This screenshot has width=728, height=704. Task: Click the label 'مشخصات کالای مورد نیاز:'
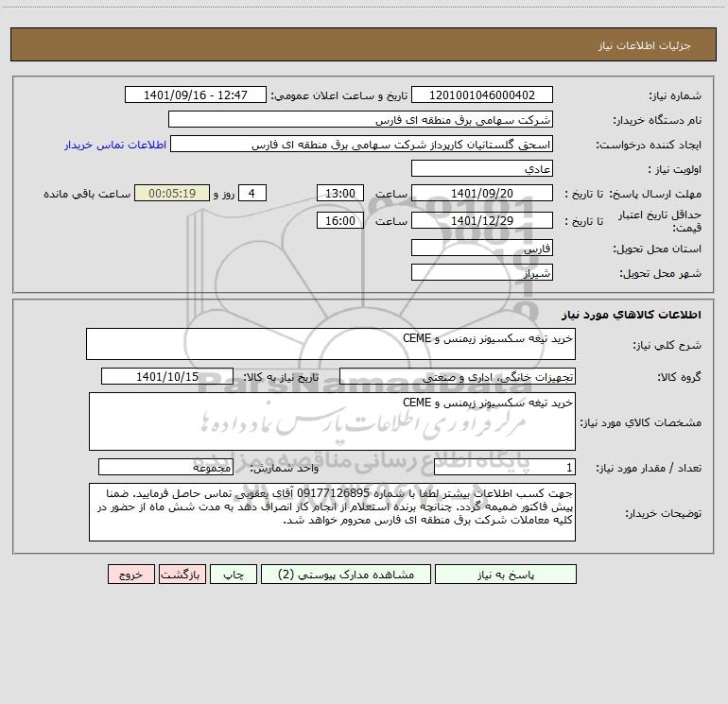pos(641,422)
